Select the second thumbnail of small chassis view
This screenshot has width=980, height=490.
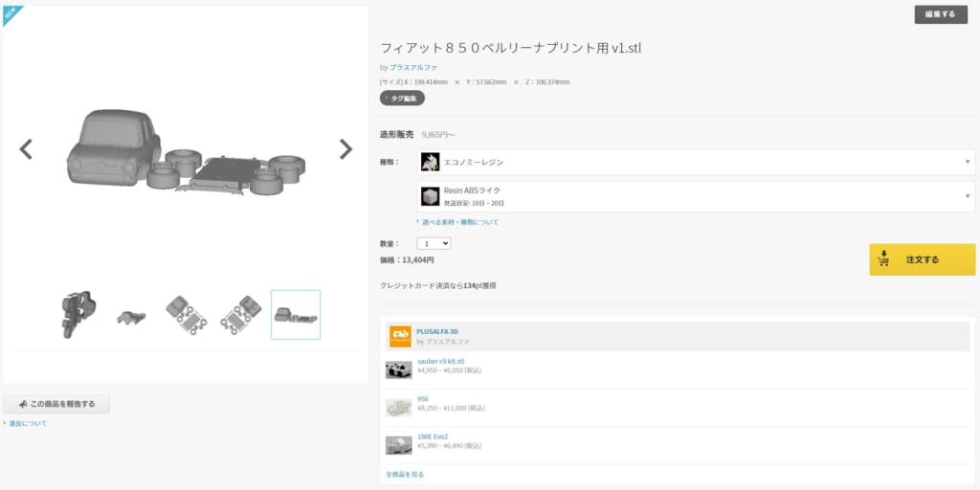click(131, 317)
